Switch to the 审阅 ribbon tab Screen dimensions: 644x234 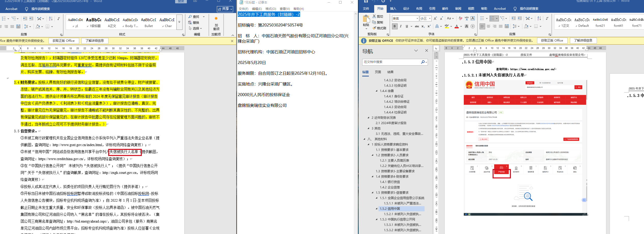click(458, 9)
